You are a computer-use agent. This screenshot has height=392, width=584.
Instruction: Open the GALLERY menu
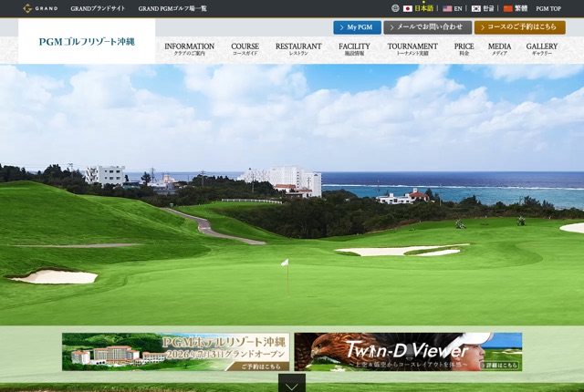[x=541, y=49]
